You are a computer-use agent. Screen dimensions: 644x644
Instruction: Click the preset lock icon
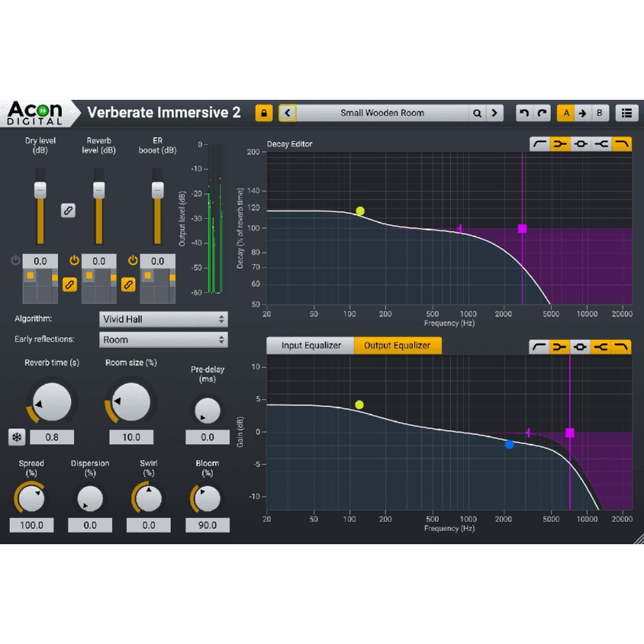tap(263, 113)
